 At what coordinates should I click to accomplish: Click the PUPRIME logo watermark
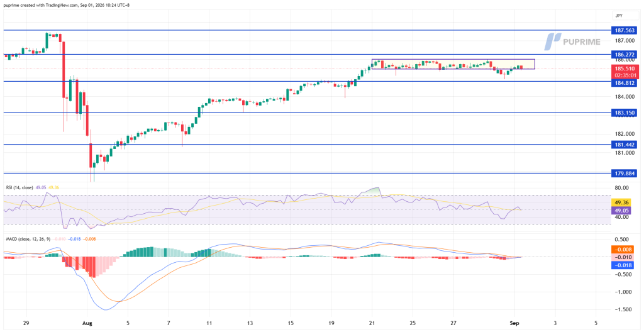point(572,41)
